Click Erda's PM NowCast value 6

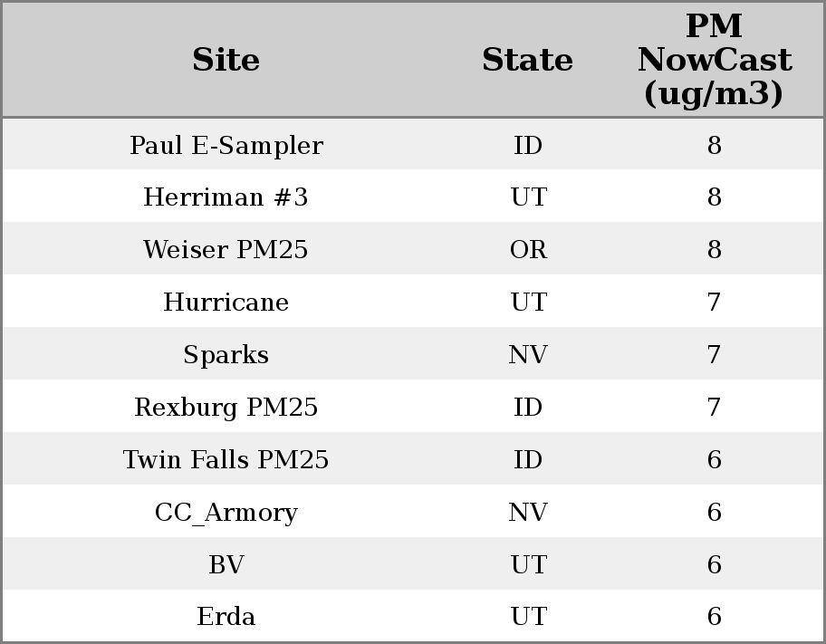714,617
